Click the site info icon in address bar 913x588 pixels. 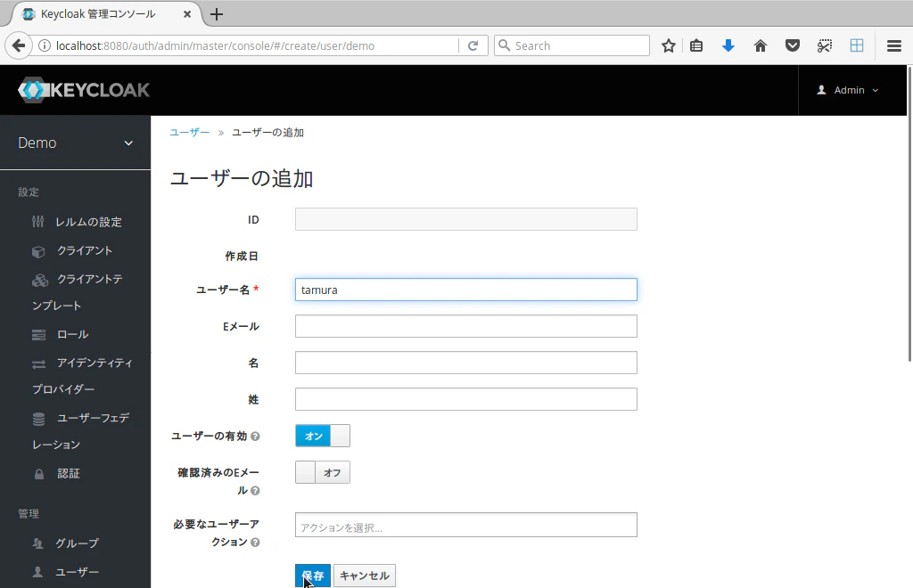[x=45, y=45]
